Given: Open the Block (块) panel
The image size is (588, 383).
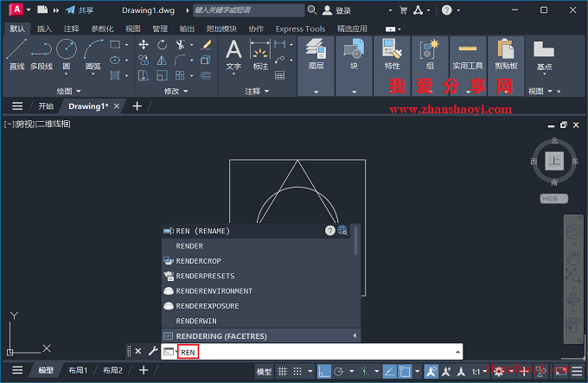Looking at the screenshot, I should point(354,66).
